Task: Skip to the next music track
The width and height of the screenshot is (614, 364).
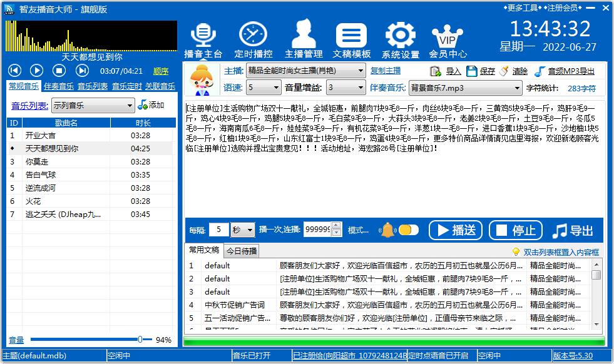Action: tap(82, 71)
